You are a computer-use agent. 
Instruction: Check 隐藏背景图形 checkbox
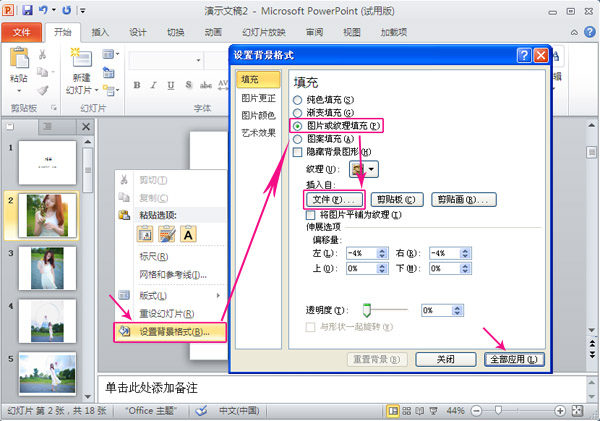[297, 152]
